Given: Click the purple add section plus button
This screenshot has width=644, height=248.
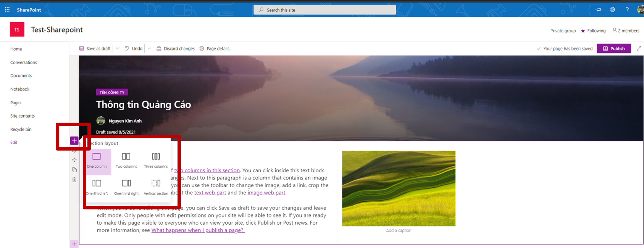Looking at the screenshot, I should point(74,141).
